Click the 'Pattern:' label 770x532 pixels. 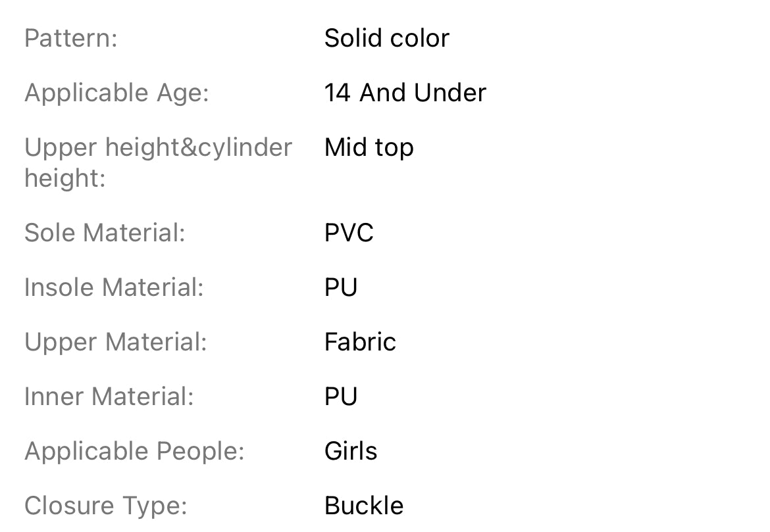pos(70,38)
